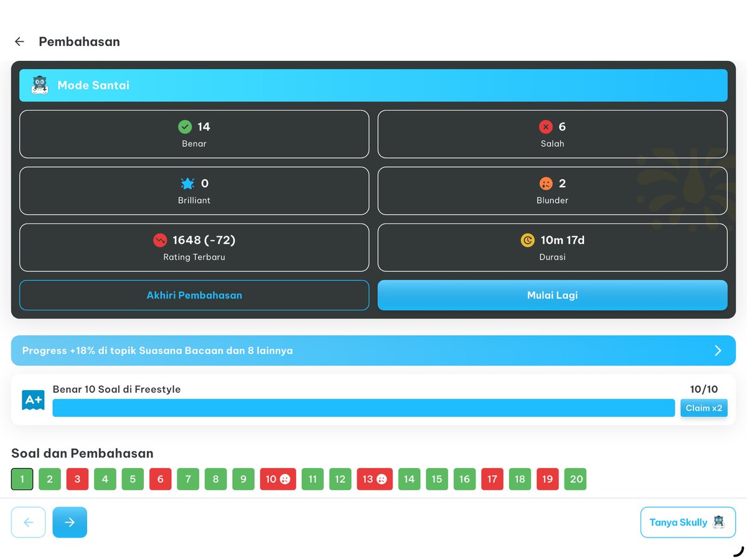The height and width of the screenshot is (560, 747).
Task: Click the green checkmark Benar icon
Action: (185, 127)
